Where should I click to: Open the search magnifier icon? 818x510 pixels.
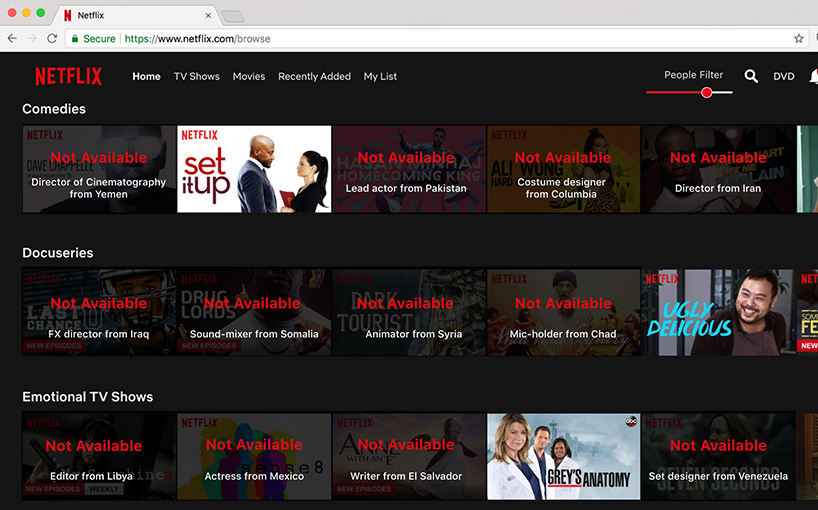(x=751, y=76)
